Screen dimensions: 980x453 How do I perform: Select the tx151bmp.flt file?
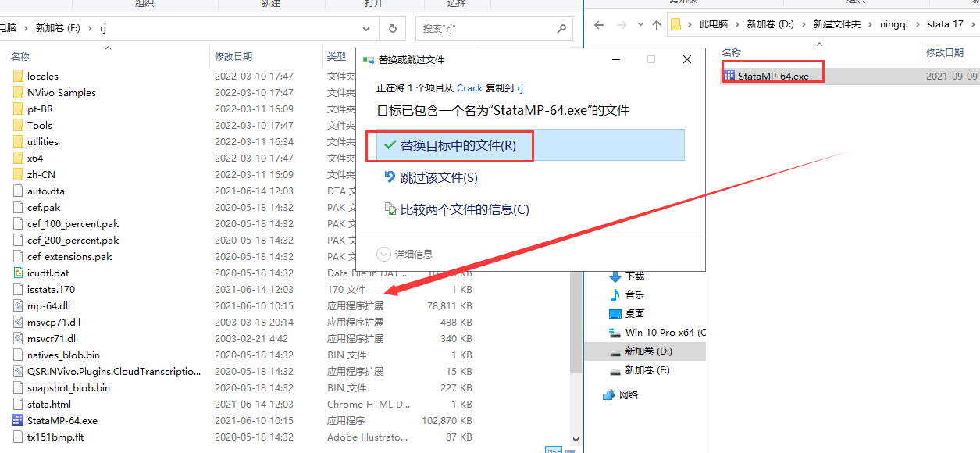pos(55,437)
